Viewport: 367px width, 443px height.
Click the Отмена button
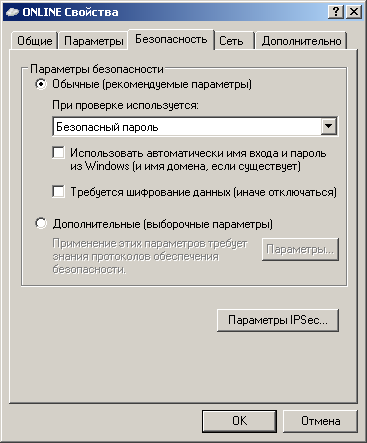[x=320, y=421]
